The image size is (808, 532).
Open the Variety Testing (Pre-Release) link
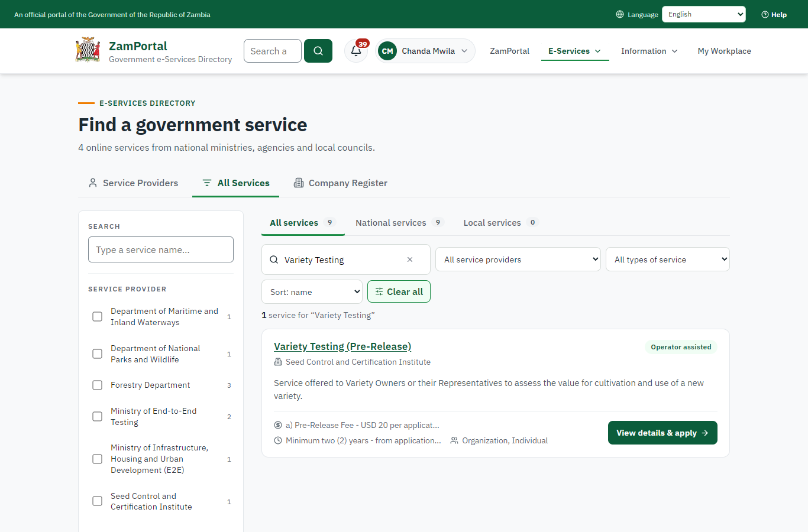[x=342, y=346]
